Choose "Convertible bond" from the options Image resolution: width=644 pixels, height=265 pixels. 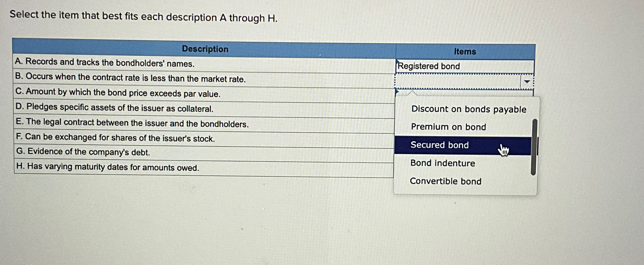pyautogui.click(x=446, y=181)
